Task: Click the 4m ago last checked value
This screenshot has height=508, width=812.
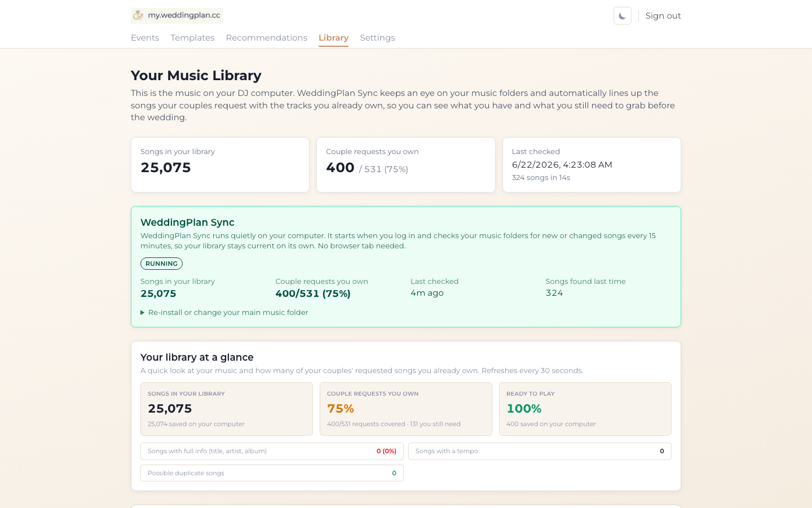Action: pyautogui.click(x=427, y=293)
